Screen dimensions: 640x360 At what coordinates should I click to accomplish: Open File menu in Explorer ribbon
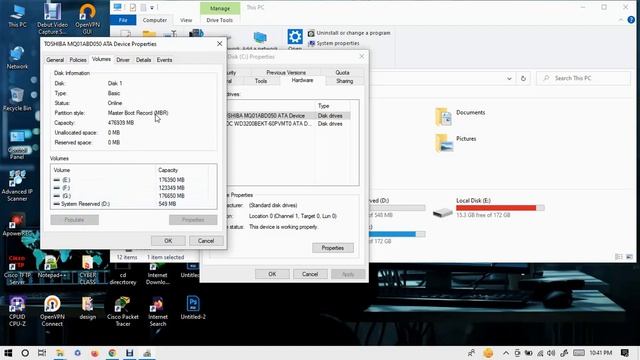(123, 20)
